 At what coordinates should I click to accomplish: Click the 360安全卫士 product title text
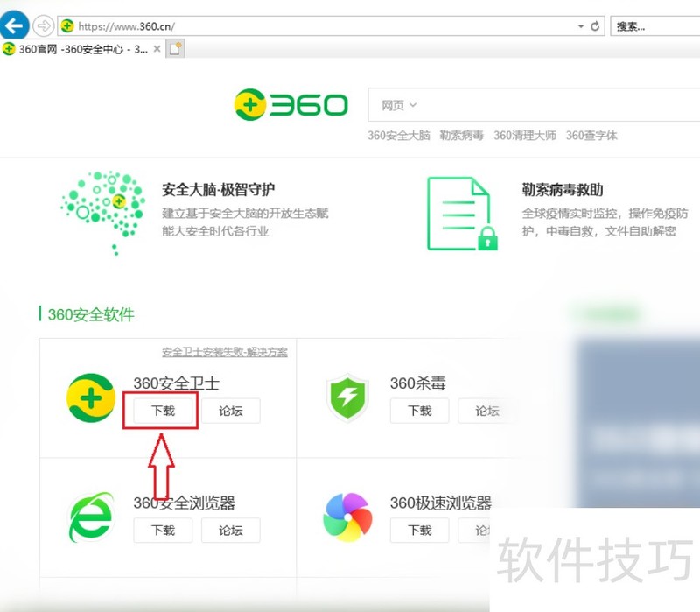177,383
